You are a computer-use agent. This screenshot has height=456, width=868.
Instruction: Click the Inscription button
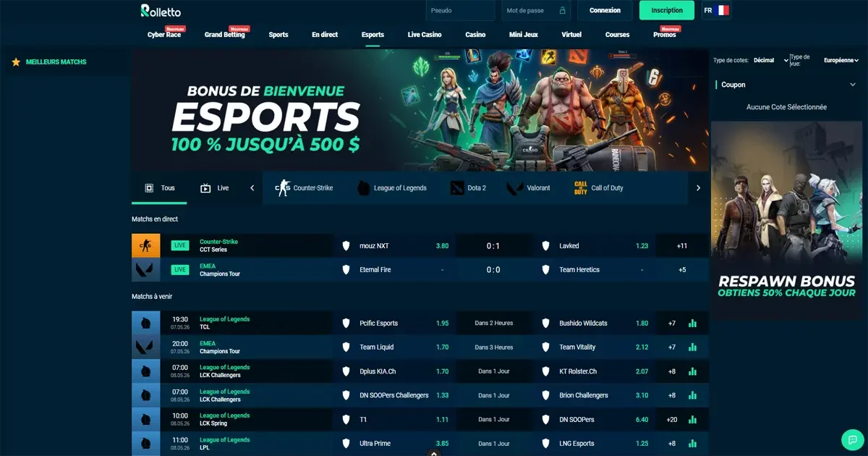[x=667, y=10]
